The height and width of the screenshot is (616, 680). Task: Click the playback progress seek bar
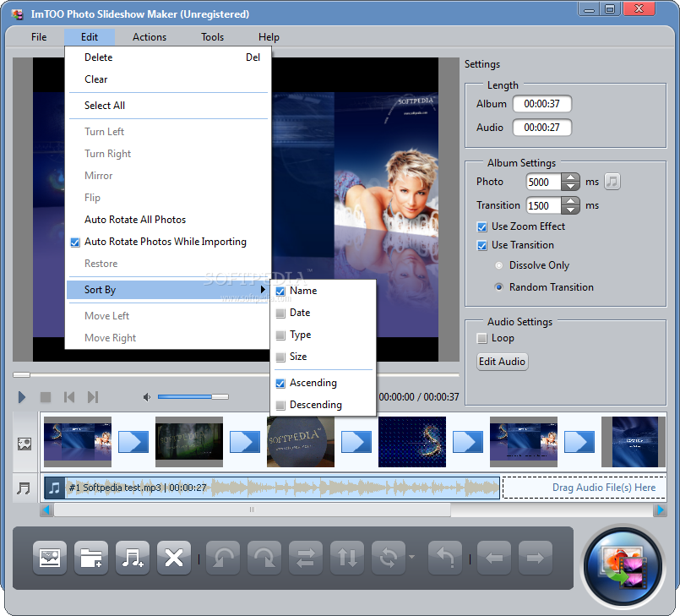(236, 374)
